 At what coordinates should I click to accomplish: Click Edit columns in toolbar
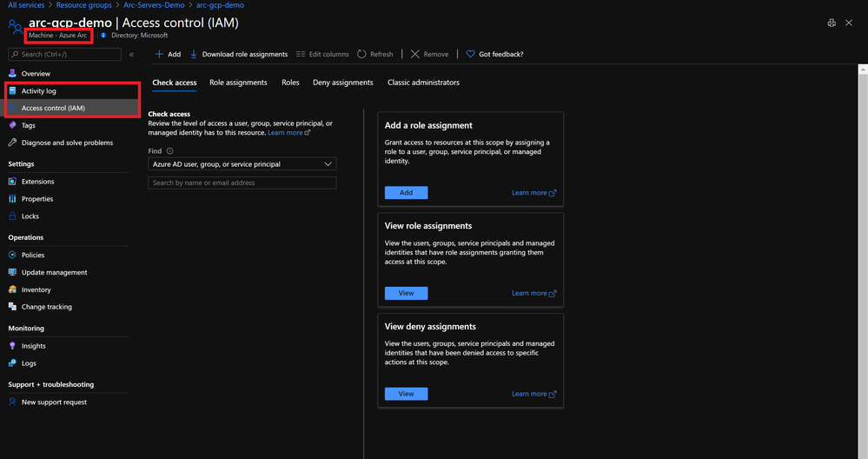pyautogui.click(x=322, y=54)
